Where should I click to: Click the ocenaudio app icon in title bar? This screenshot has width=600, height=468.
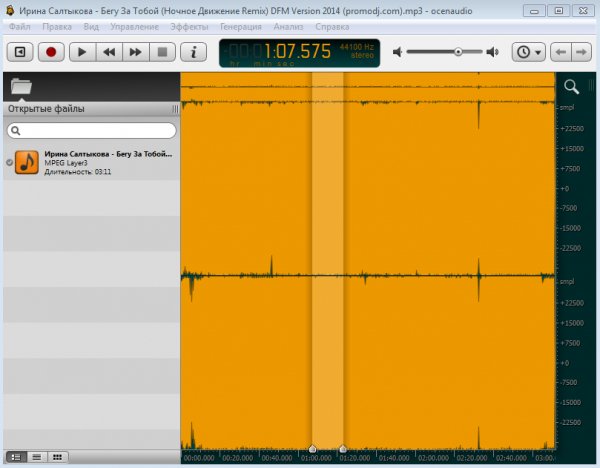10,10
